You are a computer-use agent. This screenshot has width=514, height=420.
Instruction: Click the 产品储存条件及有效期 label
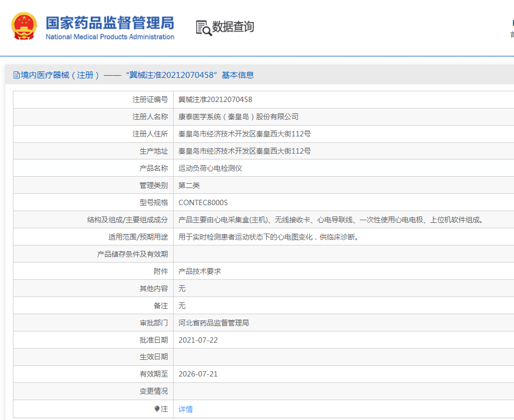132,254
